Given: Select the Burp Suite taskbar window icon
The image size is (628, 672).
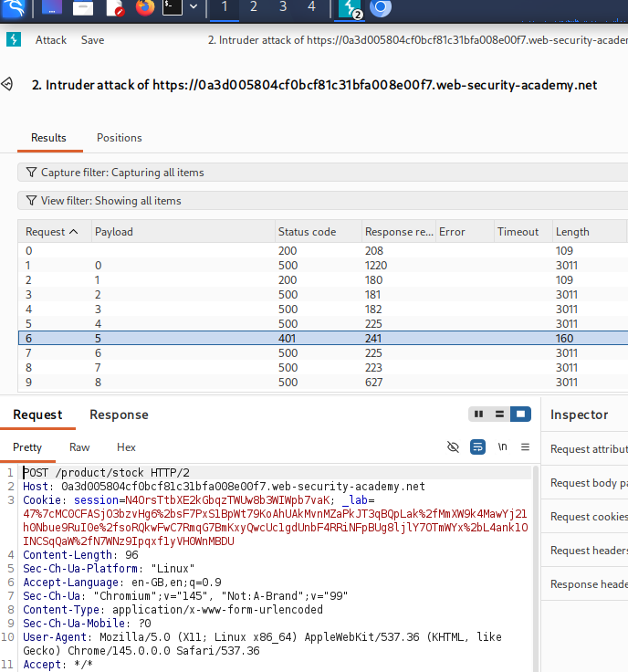Looking at the screenshot, I should [x=350, y=8].
